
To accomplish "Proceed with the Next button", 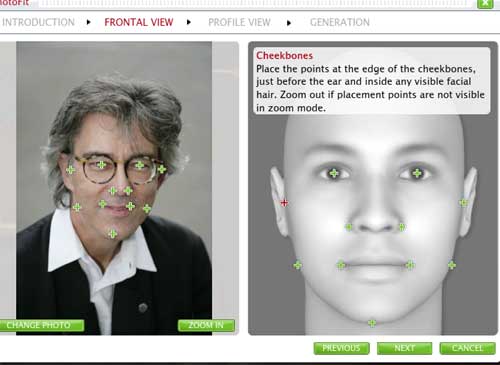I will point(404,348).
